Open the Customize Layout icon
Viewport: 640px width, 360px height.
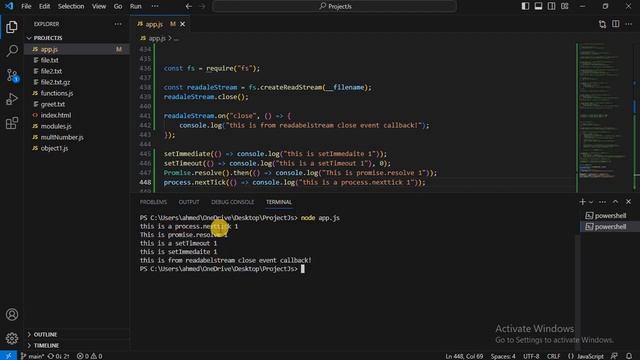pyautogui.click(x=564, y=6)
